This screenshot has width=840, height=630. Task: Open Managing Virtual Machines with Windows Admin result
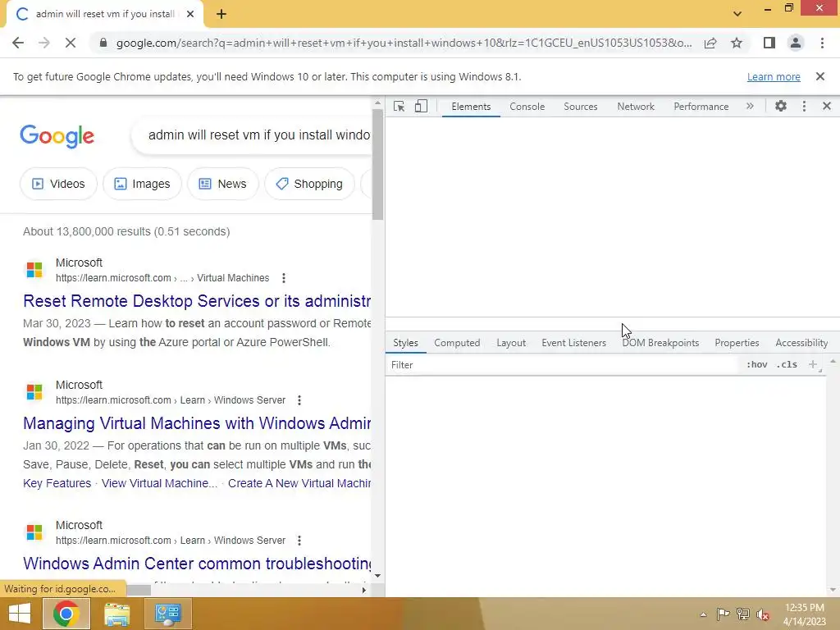[197, 423]
